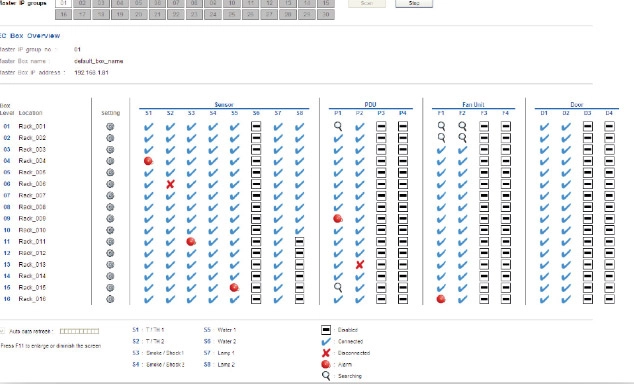Click the S3 alarm icon on Rack_011

(191, 242)
